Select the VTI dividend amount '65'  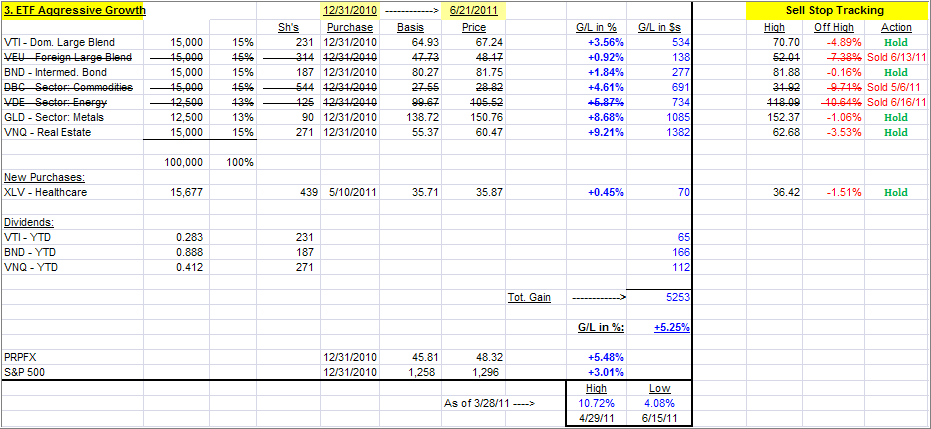click(684, 237)
